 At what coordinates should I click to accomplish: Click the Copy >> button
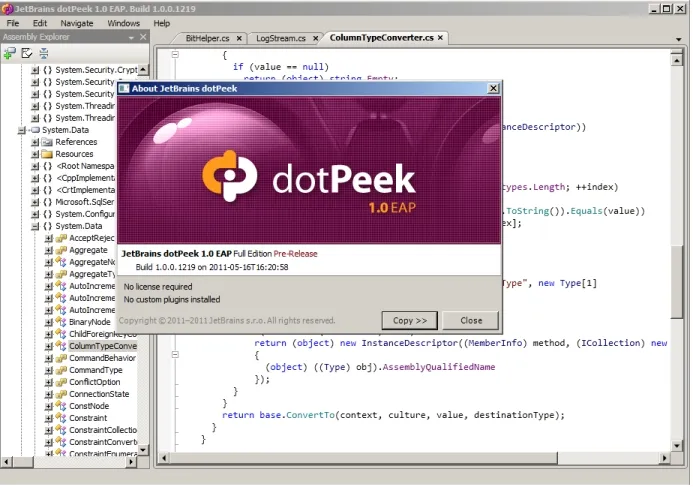410,321
